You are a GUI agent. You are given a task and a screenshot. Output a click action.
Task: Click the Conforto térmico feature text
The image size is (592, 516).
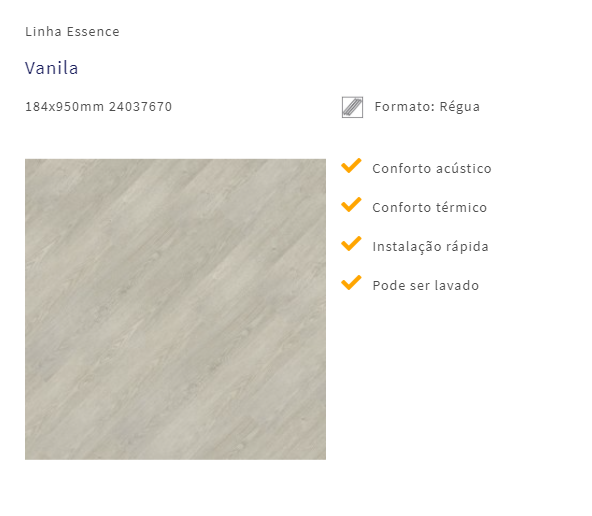point(430,208)
